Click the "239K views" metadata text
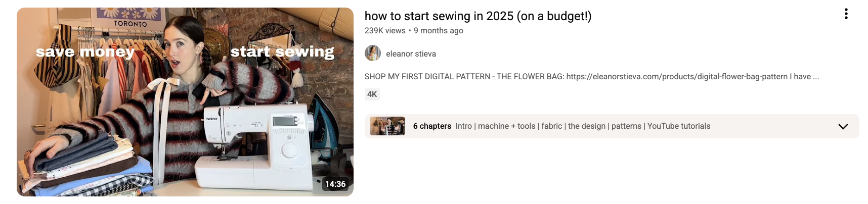 click(385, 30)
